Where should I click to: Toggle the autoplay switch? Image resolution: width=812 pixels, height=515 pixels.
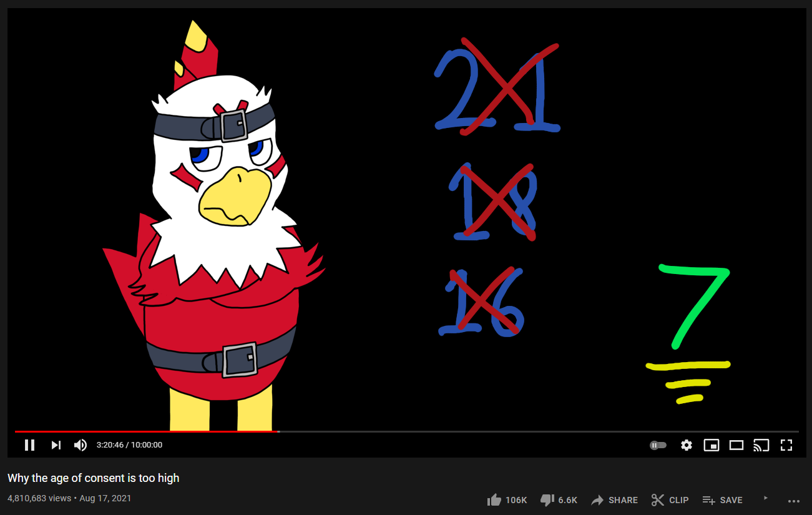pyautogui.click(x=658, y=445)
